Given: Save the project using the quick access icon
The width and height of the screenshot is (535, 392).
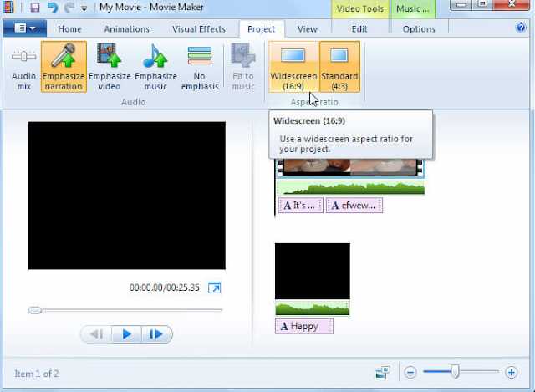Looking at the screenshot, I should click(35, 8).
